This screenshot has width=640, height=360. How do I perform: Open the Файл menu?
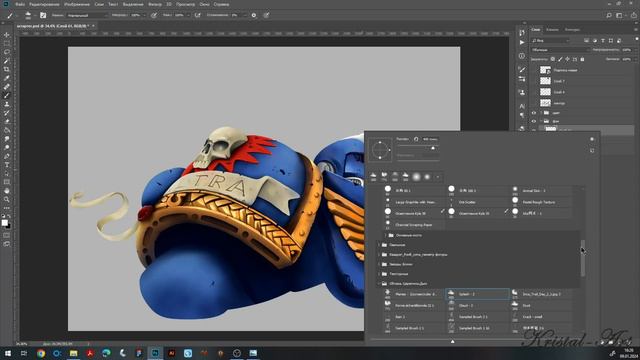[x=20, y=4]
